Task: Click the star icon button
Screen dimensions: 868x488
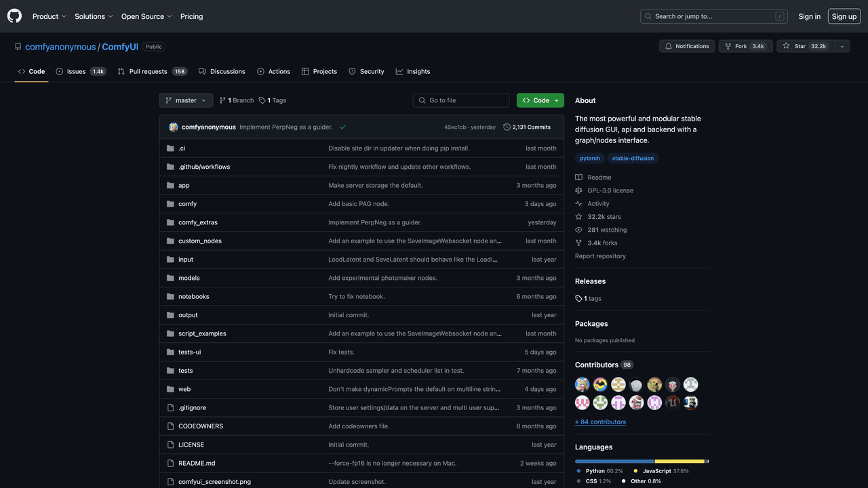Action: [786, 46]
